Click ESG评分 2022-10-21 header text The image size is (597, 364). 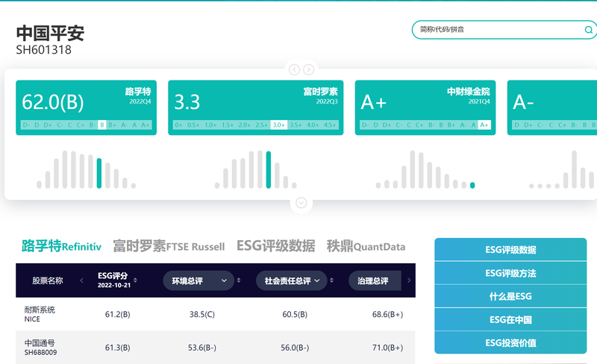pos(114,280)
